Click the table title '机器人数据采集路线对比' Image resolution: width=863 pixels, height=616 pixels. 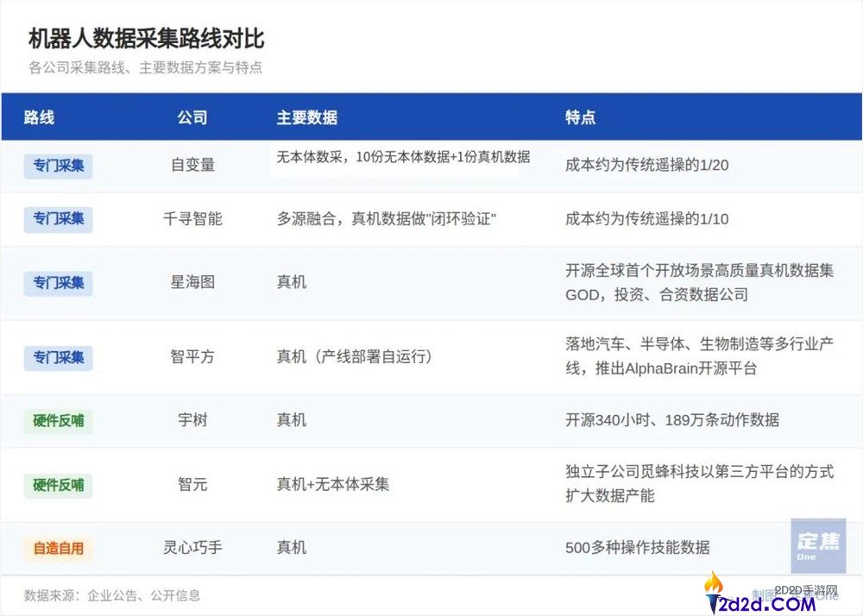click(147, 39)
